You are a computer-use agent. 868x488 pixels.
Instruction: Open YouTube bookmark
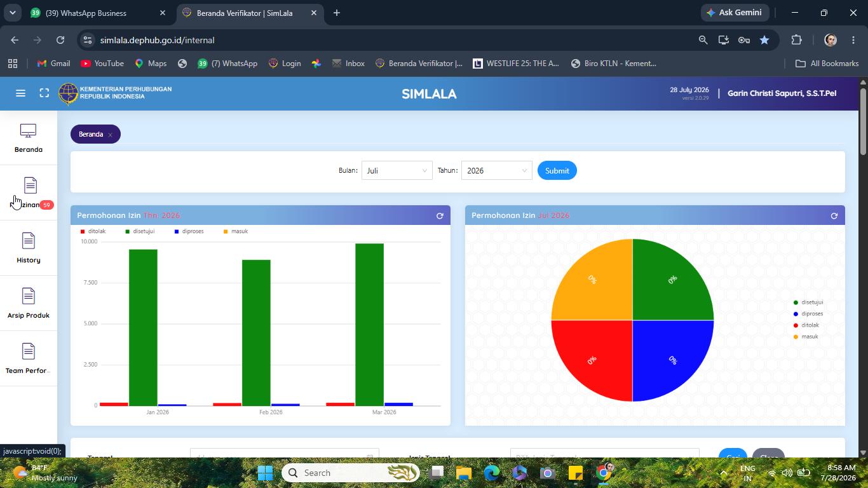102,64
